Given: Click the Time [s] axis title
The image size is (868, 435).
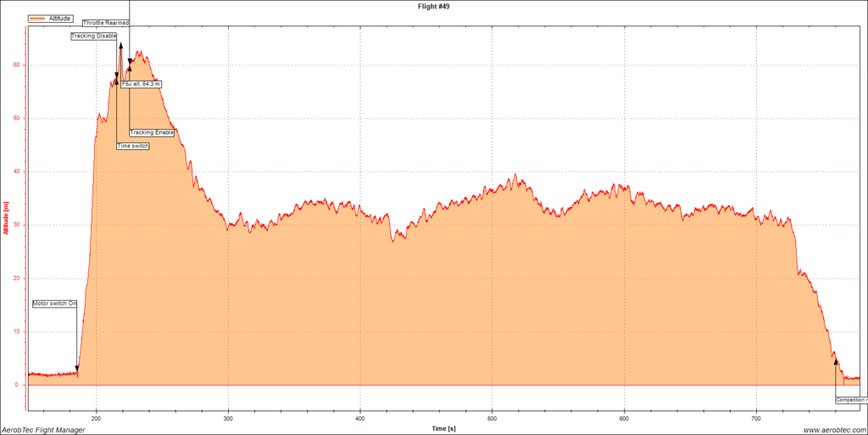Looking at the screenshot, I should click(x=443, y=428).
